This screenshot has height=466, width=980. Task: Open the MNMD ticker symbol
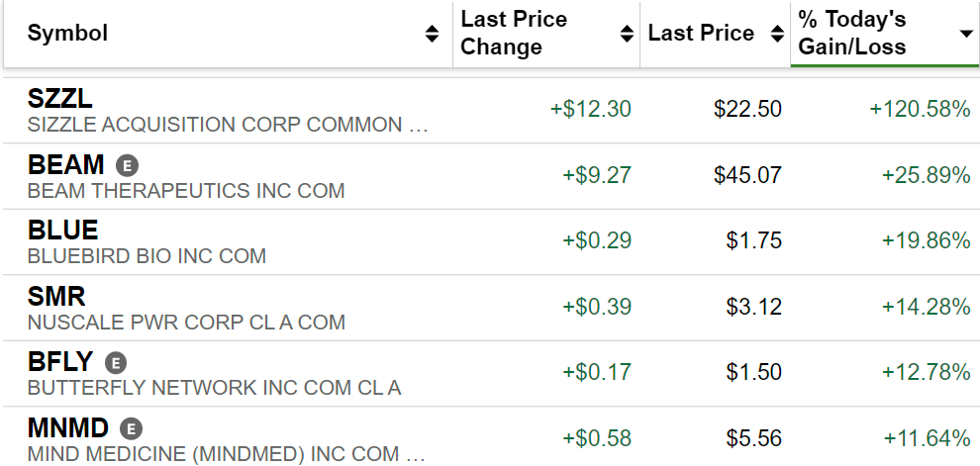click(68, 428)
